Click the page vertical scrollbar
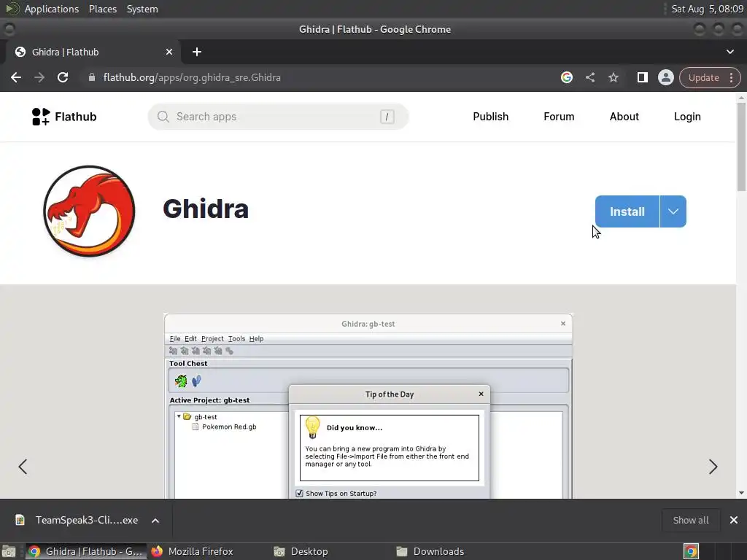 (741, 147)
